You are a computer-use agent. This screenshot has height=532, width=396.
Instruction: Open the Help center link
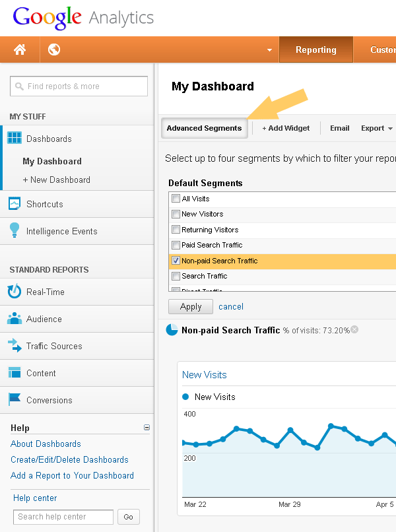(x=35, y=498)
